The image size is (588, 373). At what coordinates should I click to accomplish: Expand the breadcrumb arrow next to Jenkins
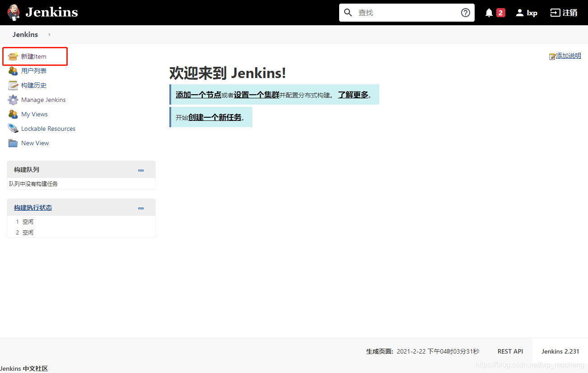click(49, 34)
